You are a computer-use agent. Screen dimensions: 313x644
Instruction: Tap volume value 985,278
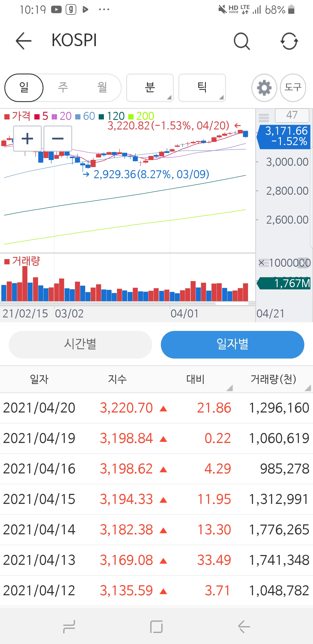[x=285, y=469]
